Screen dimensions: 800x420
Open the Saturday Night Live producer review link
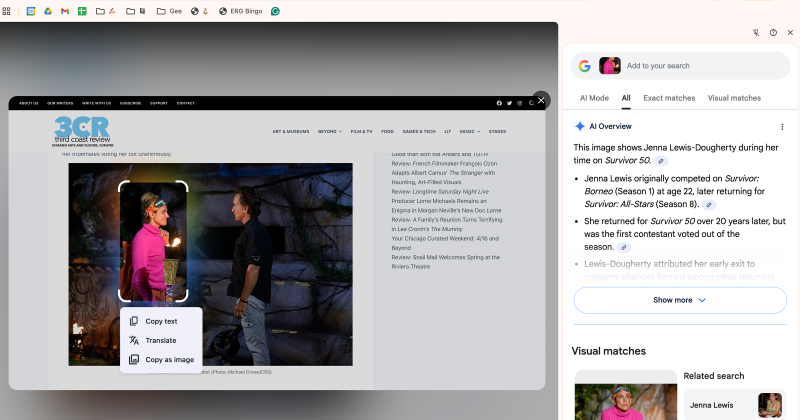tap(446, 201)
